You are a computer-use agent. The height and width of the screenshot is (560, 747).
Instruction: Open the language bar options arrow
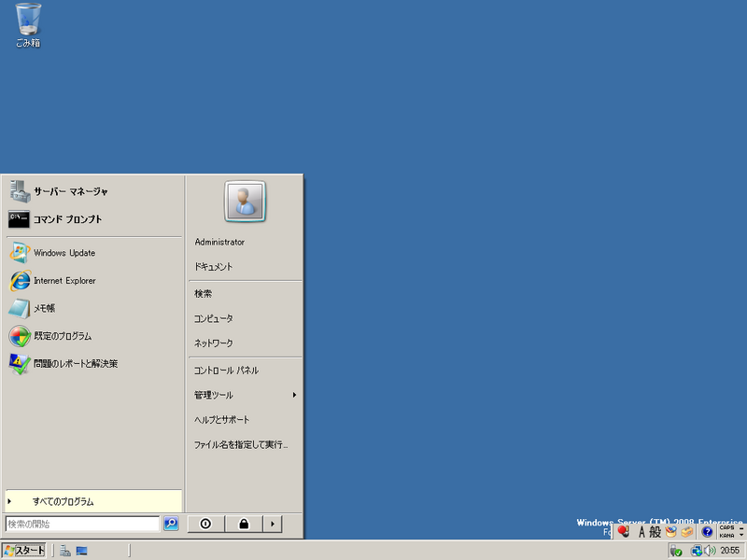pyautogui.click(x=740, y=535)
